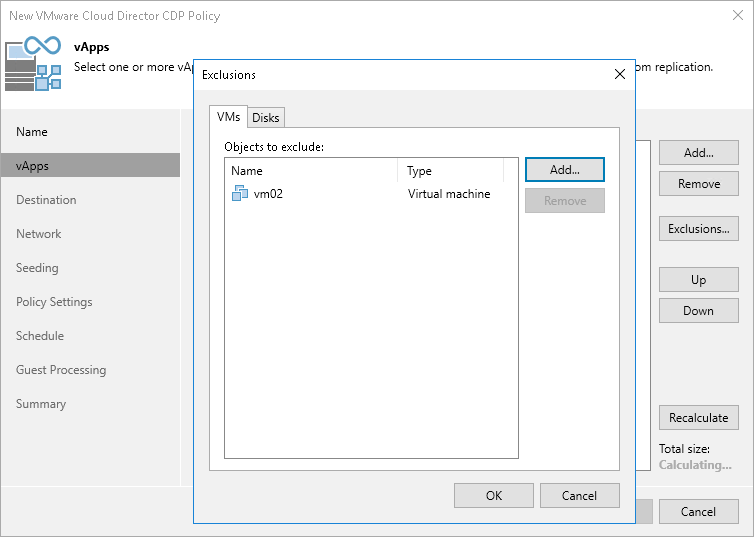The height and width of the screenshot is (537, 754).
Task: Close the Exclusions dialog with X
Action: (x=620, y=74)
